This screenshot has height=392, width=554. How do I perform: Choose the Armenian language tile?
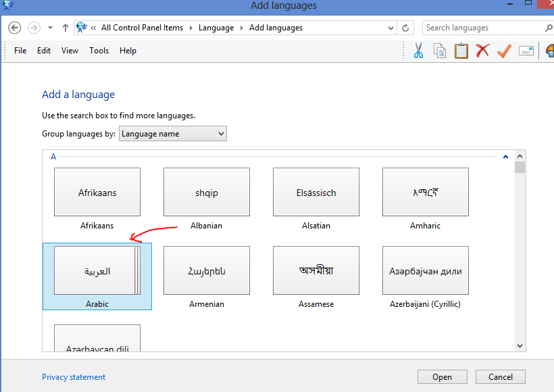tap(206, 270)
